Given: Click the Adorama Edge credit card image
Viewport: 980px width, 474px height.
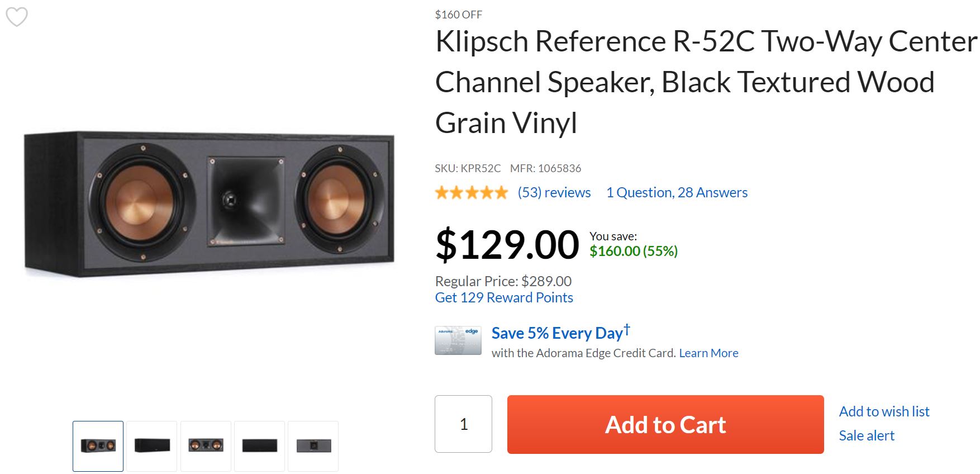Looking at the screenshot, I should (458, 340).
